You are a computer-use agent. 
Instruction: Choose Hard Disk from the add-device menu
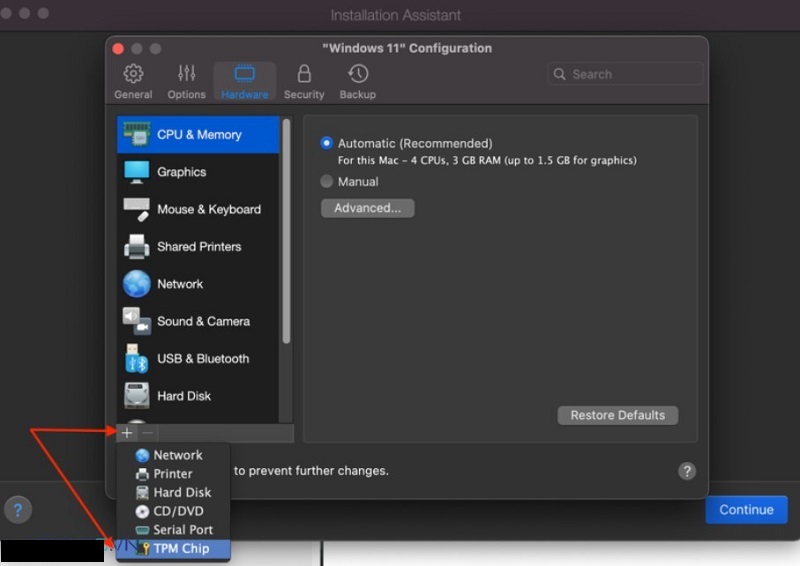[173, 493]
